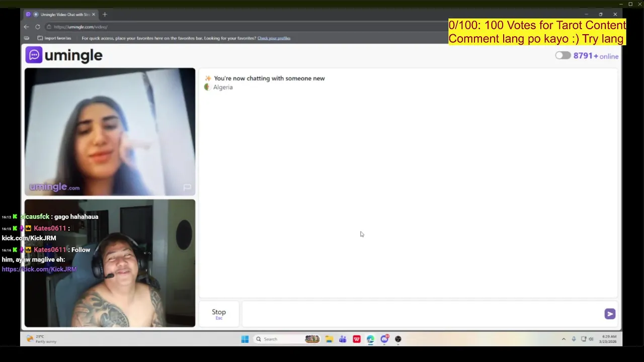Open the clock showing 6:29 AM
The height and width of the screenshot is (362, 644).
[x=608, y=339]
